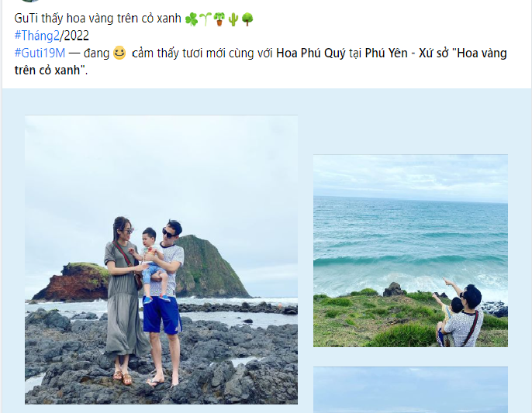
Task: Click the seedling sprout emoji
Action: (206, 19)
